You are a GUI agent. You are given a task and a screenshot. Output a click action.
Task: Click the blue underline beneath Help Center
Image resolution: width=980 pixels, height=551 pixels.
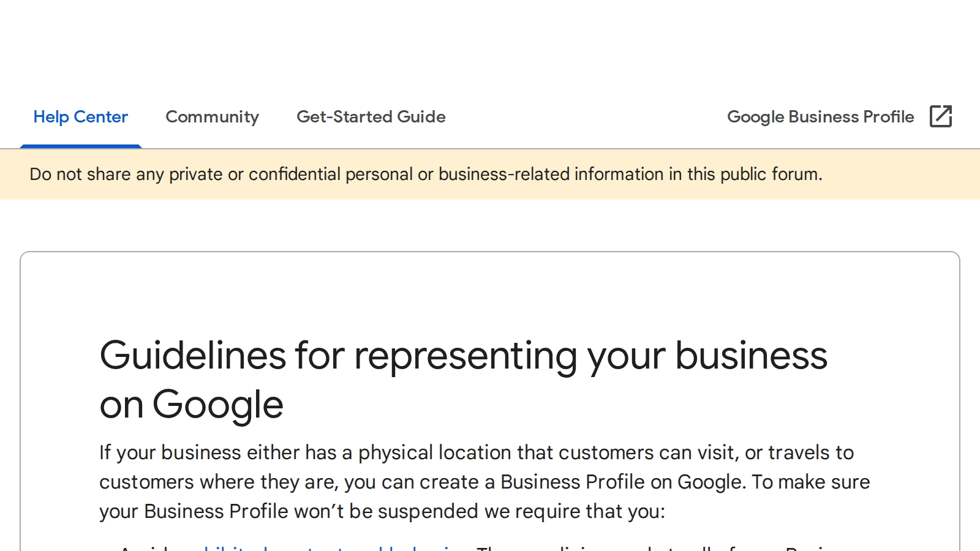80,146
